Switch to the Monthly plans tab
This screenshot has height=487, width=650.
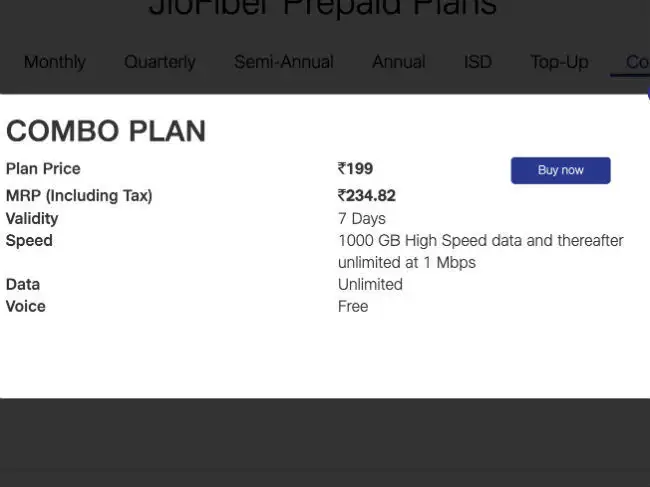(x=55, y=62)
